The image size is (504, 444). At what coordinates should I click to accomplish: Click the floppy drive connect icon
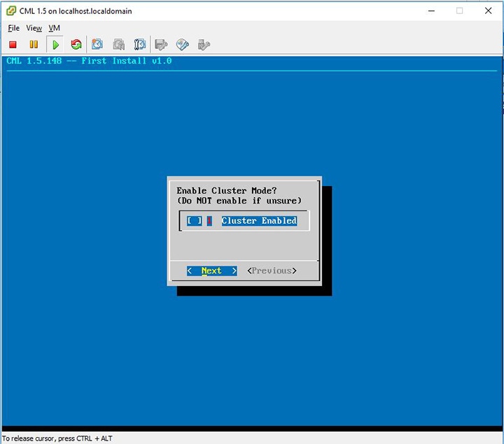click(161, 45)
